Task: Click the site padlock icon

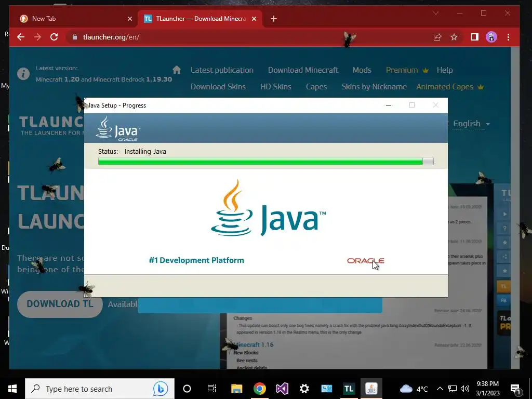Action: click(x=75, y=37)
